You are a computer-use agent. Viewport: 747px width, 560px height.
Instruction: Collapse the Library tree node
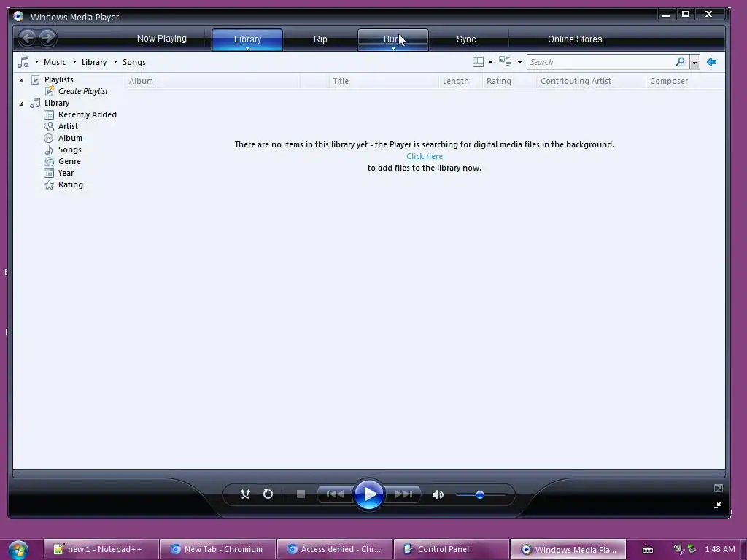point(21,104)
